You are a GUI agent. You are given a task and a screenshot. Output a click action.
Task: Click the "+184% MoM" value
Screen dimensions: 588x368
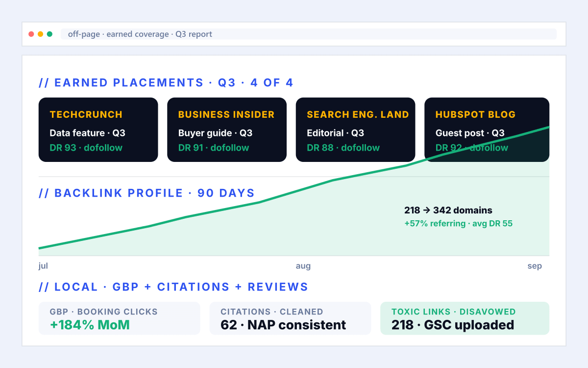point(90,325)
